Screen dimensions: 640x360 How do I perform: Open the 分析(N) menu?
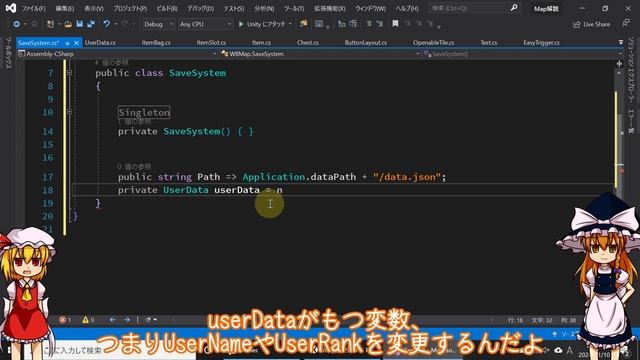pos(264,8)
